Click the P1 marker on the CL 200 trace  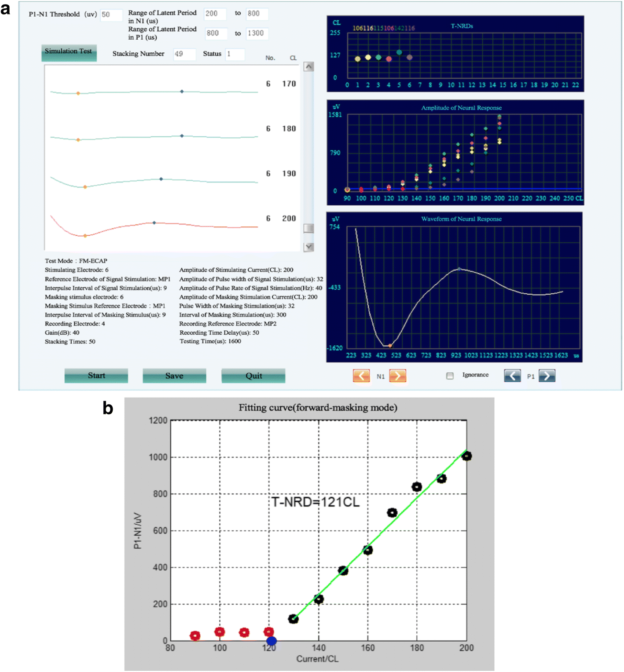[x=154, y=223]
